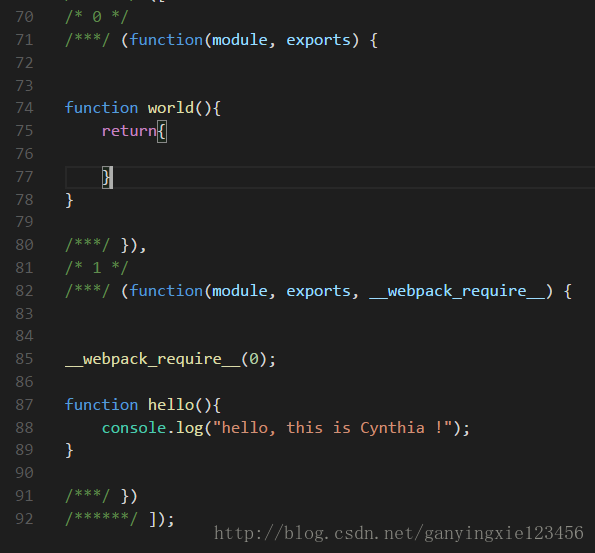This screenshot has height=553, width=595.
Task: Click line number 74 in the gutter
Action: 24,108
